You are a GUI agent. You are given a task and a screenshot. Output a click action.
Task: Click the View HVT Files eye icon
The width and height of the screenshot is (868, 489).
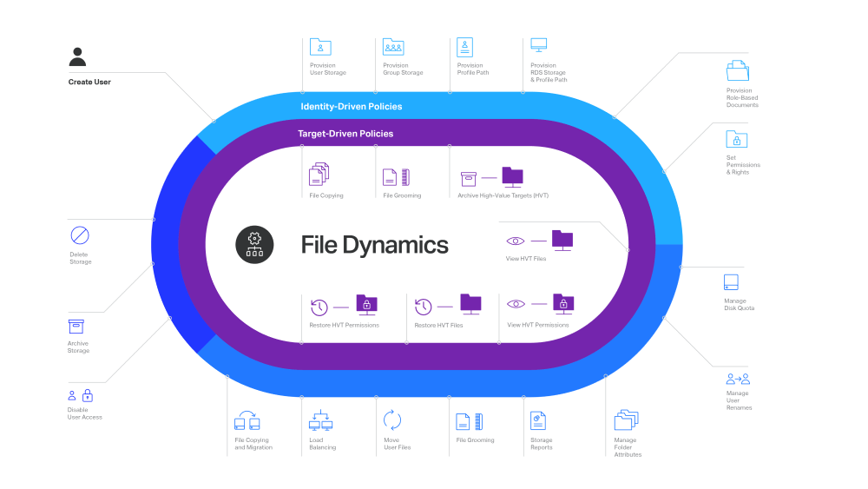[516, 241]
